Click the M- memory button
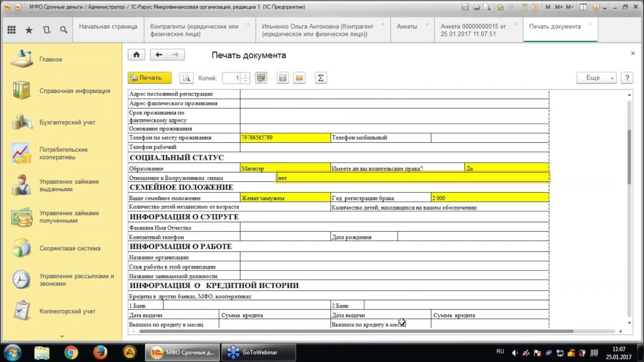The width and height of the screenshot is (644, 362). [570, 7]
